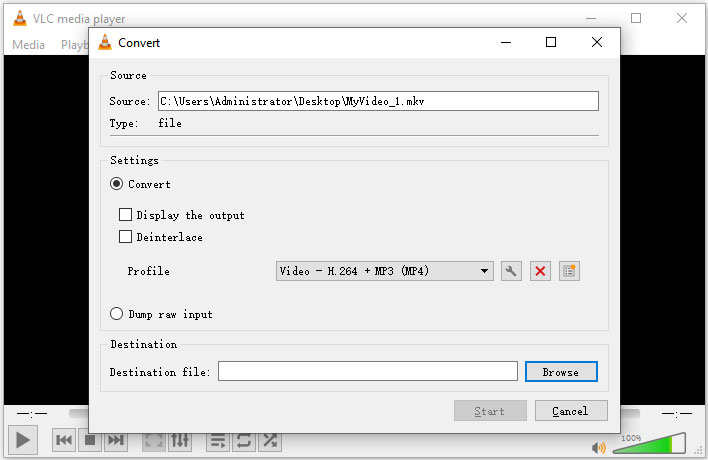Click Previous media button in VLC controls
The width and height of the screenshot is (708, 460).
(x=64, y=440)
